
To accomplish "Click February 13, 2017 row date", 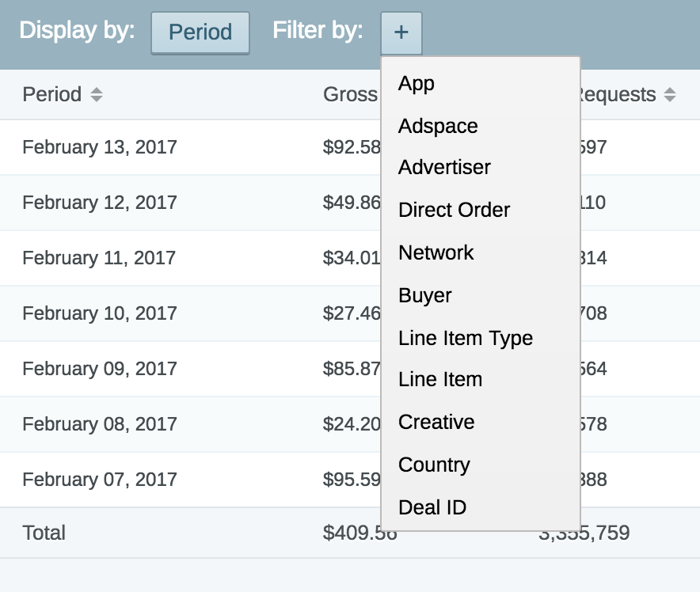I will click(100, 147).
